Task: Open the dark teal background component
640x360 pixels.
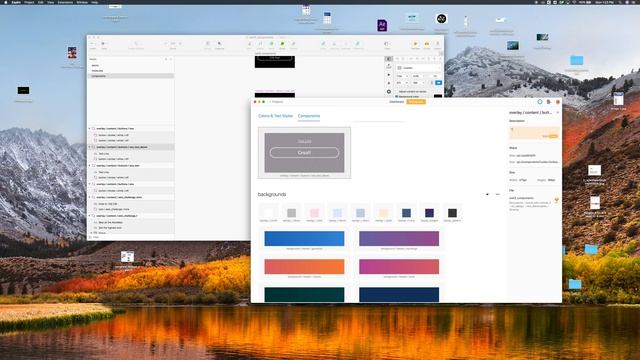Action: [x=304, y=295]
